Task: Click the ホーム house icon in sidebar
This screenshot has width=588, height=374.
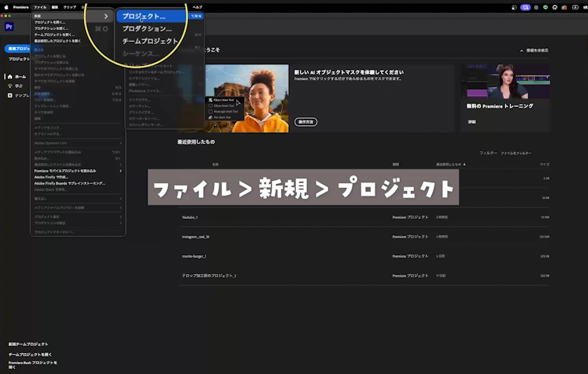Action: coord(10,76)
